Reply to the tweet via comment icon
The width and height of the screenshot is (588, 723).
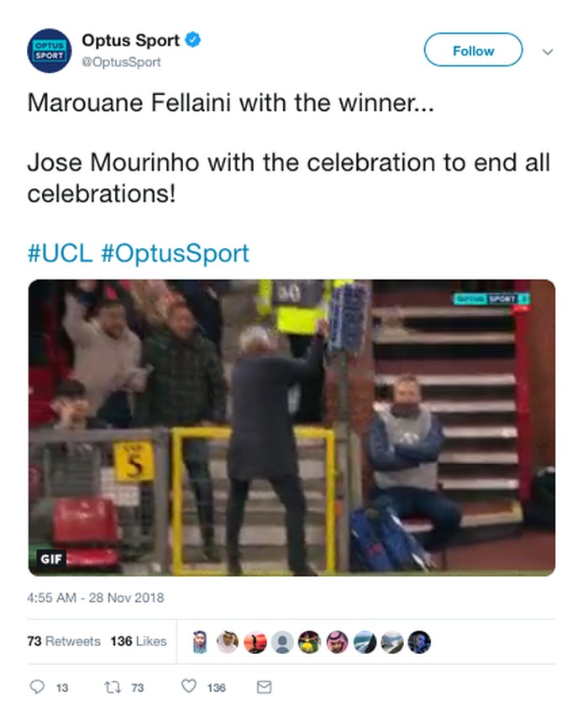click(37, 687)
